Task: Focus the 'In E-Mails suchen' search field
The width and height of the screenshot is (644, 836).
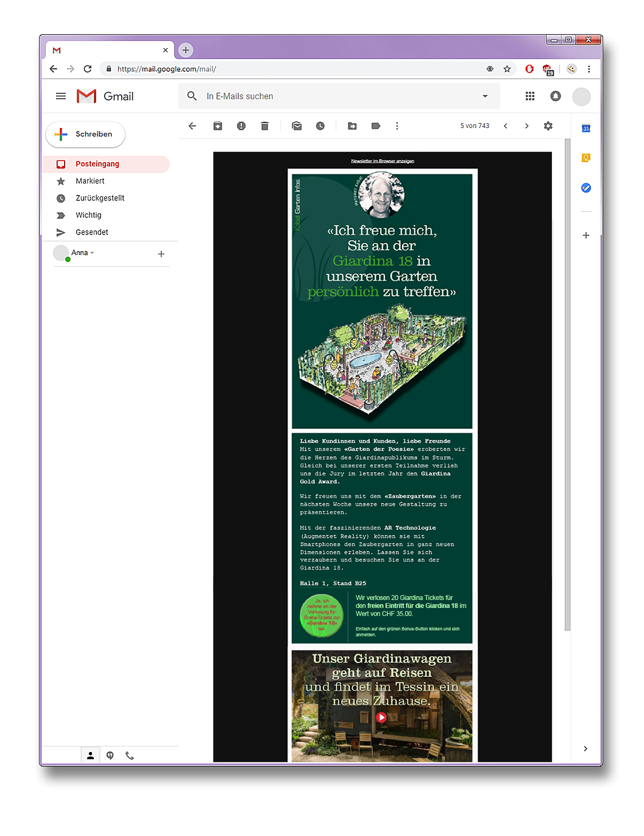Action: (339, 96)
